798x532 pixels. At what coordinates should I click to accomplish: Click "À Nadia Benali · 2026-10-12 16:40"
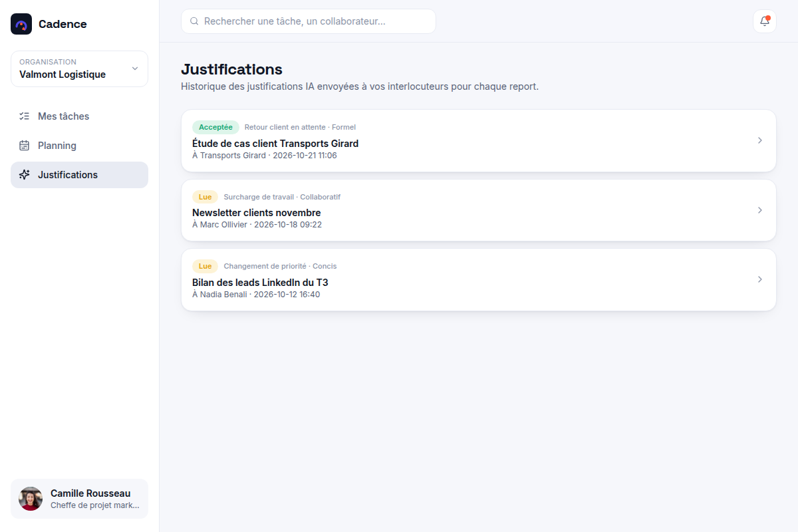click(256, 294)
